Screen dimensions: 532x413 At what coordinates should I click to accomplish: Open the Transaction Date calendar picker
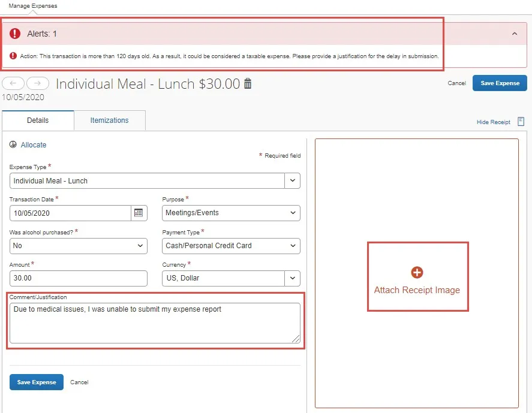point(139,213)
